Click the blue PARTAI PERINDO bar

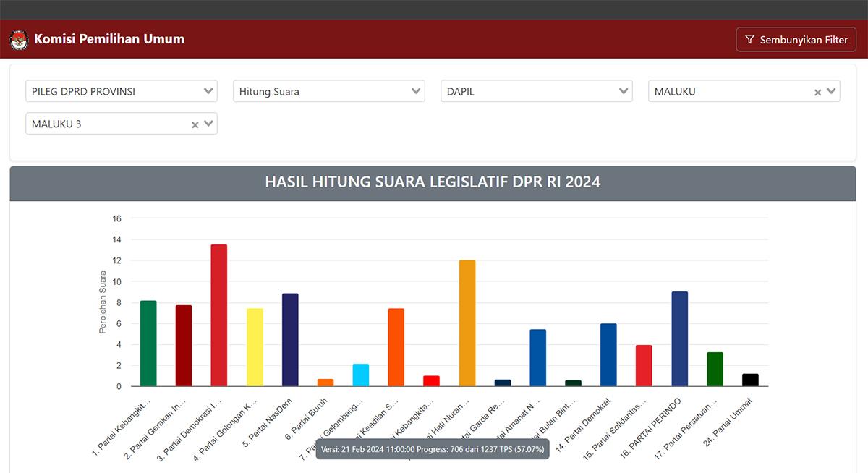pos(680,339)
